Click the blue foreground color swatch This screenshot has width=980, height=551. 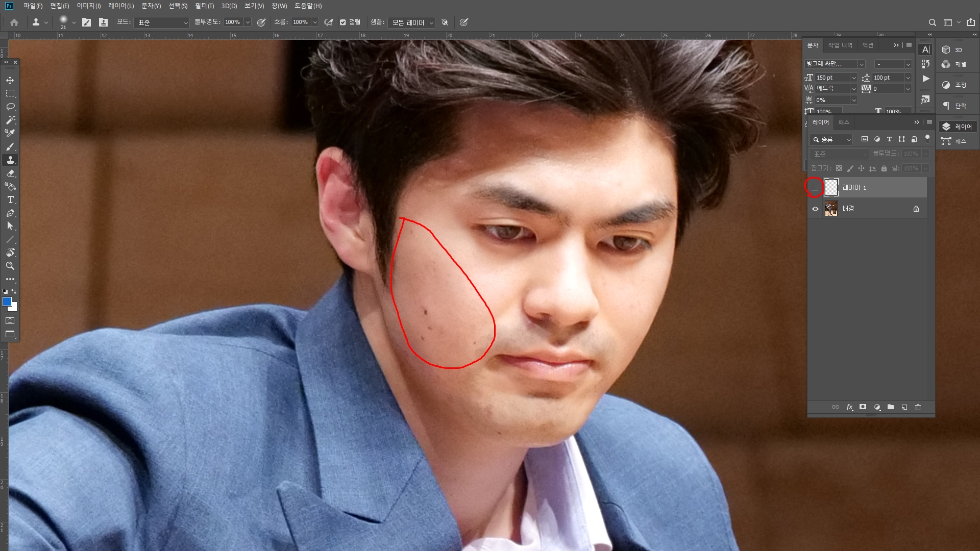[7, 302]
